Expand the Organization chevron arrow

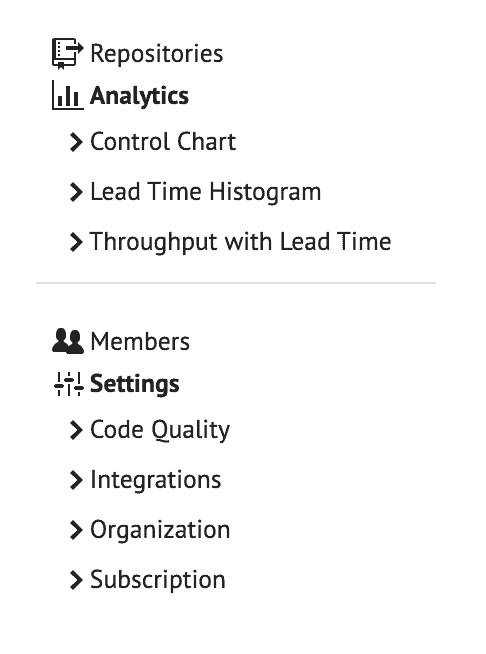pyautogui.click(x=76, y=530)
